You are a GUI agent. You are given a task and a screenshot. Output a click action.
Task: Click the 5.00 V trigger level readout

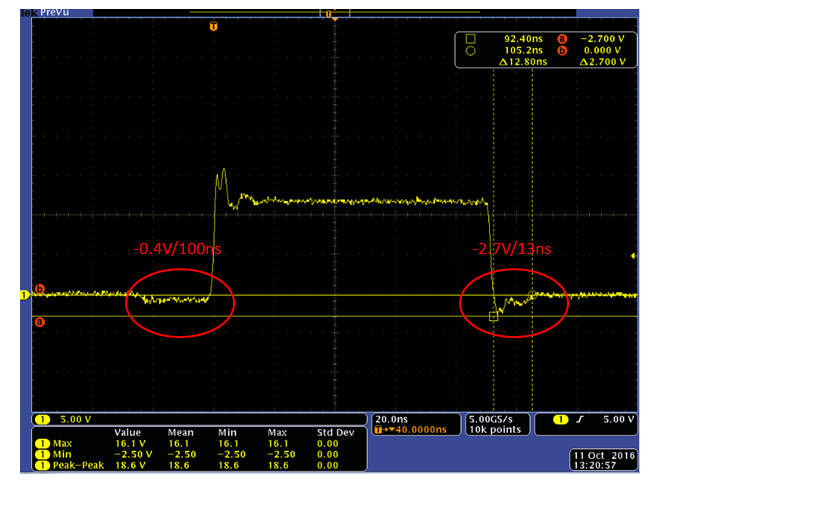point(618,419)
